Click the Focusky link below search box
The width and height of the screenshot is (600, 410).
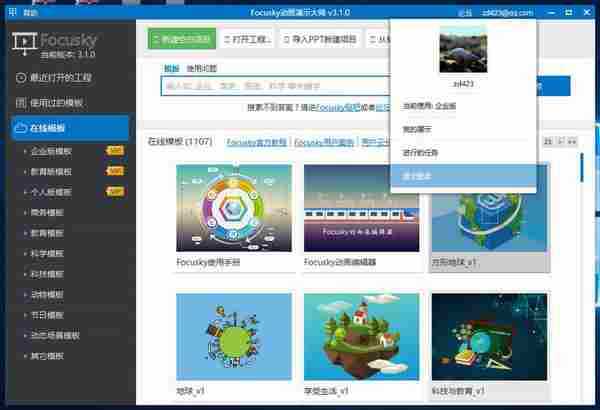[338, 108]
